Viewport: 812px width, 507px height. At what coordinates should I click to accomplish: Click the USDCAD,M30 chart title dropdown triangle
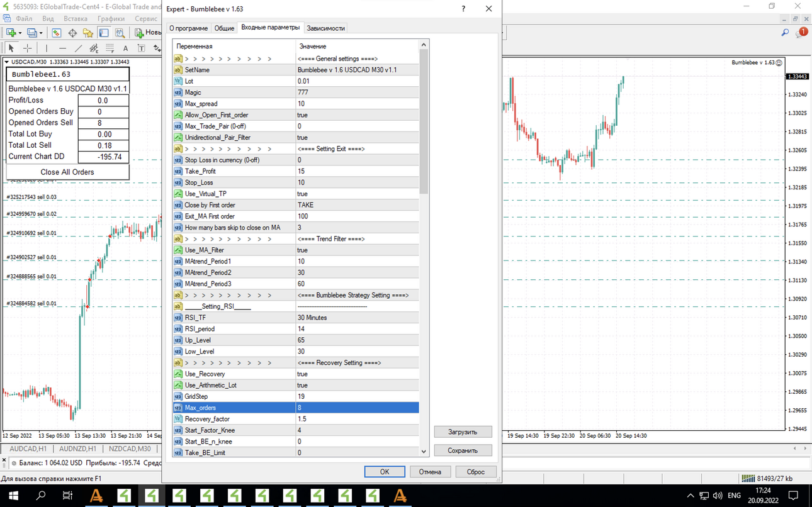(x=7, y=62)
